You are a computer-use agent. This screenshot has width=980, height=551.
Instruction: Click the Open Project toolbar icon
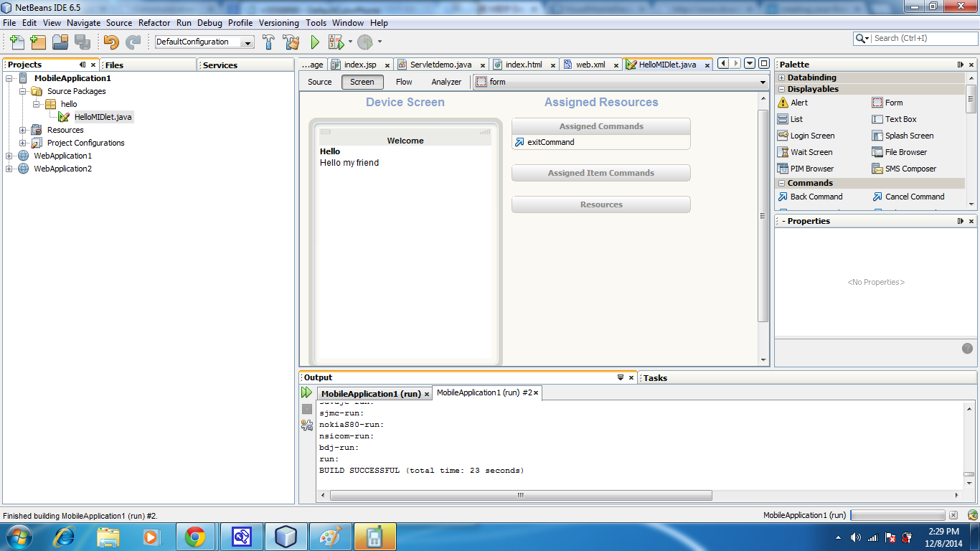coord(60,42)
